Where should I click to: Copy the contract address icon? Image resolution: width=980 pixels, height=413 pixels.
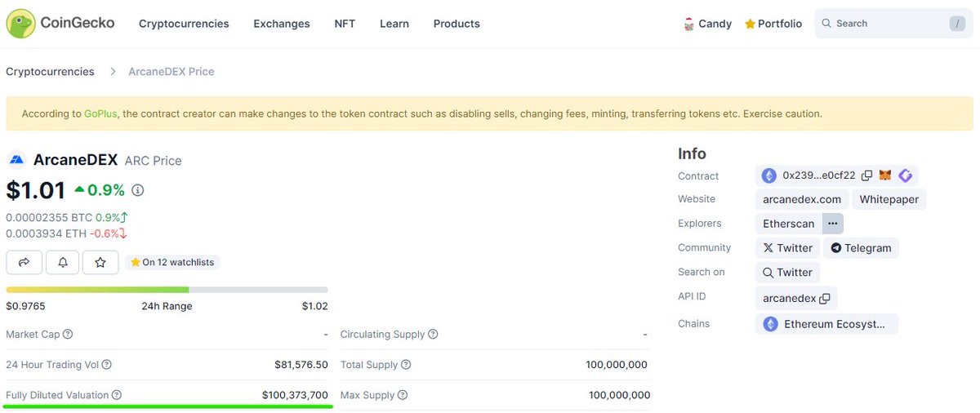[866, 175]
